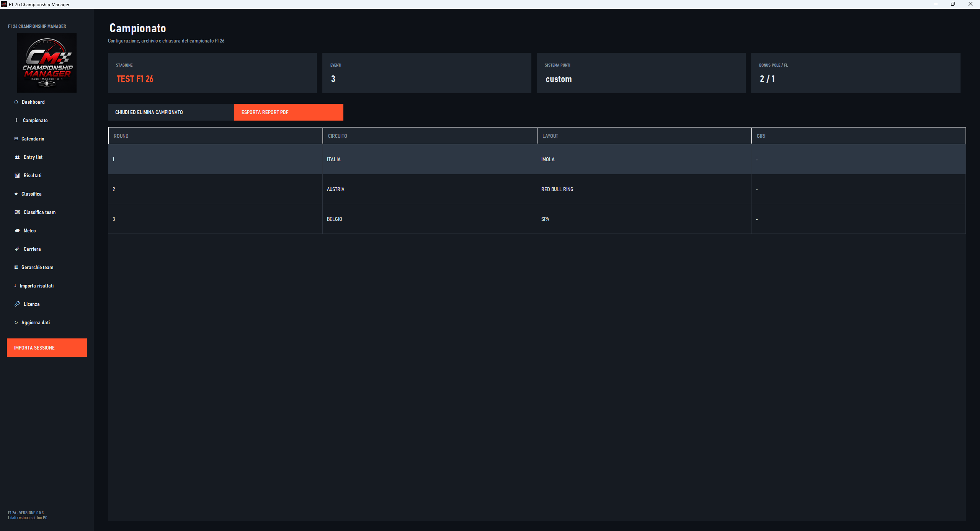Select the BELGIO circuit cell
The image size is (980, 531).
tap(430, 219)
